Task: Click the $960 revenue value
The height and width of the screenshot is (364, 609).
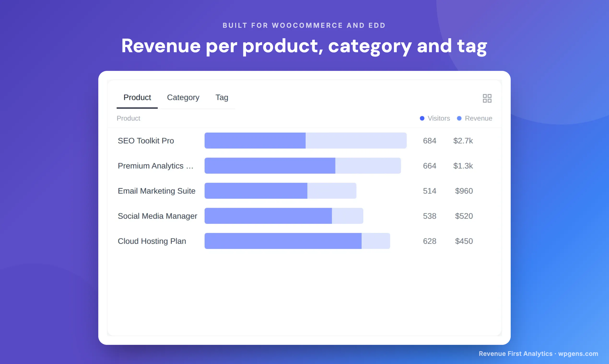Action: (464, 191)
